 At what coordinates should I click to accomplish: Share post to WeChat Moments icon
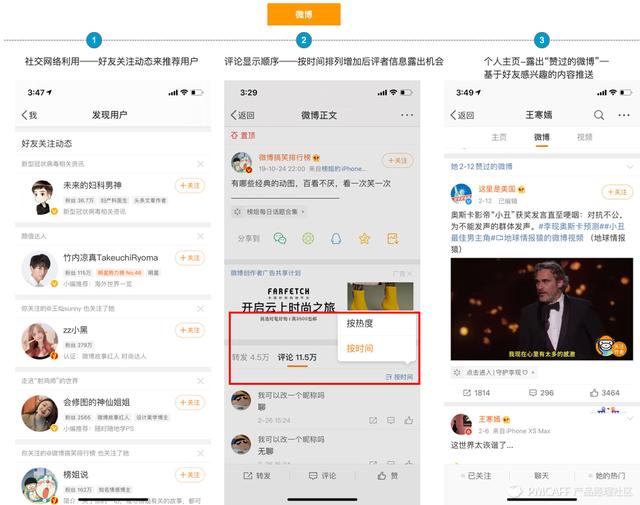308,238
